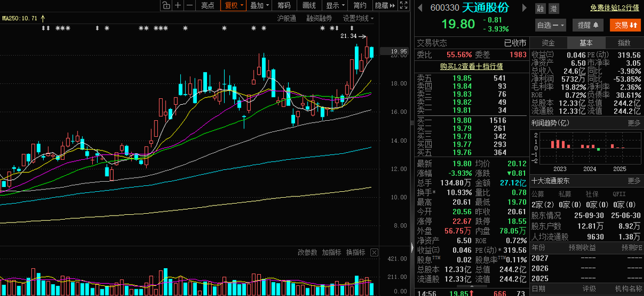Click the orange 交易 trade button

coord(626,25)
